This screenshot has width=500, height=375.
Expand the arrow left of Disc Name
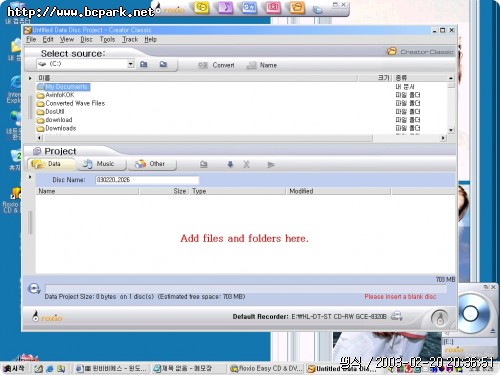[30, 177]
